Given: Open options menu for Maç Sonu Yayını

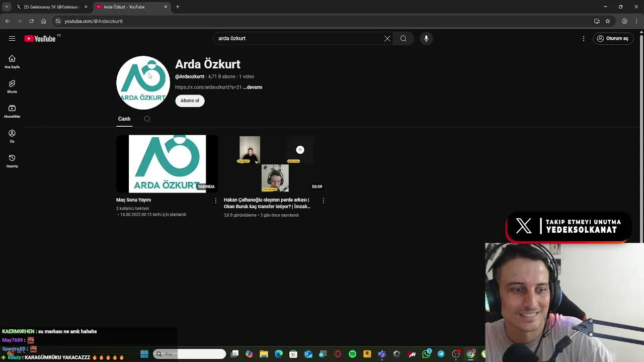Looking at the screenshot, I should 216,201.
